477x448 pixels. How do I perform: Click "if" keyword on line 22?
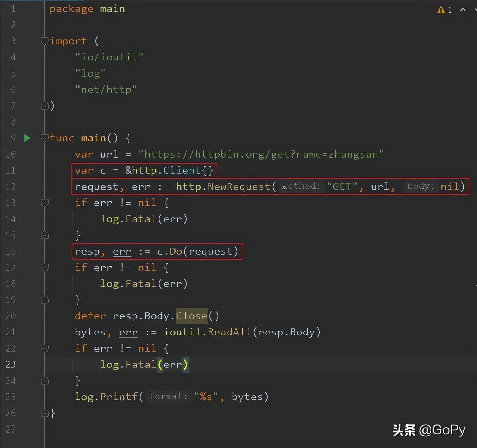pyautogui.click(x=81, y=348)
